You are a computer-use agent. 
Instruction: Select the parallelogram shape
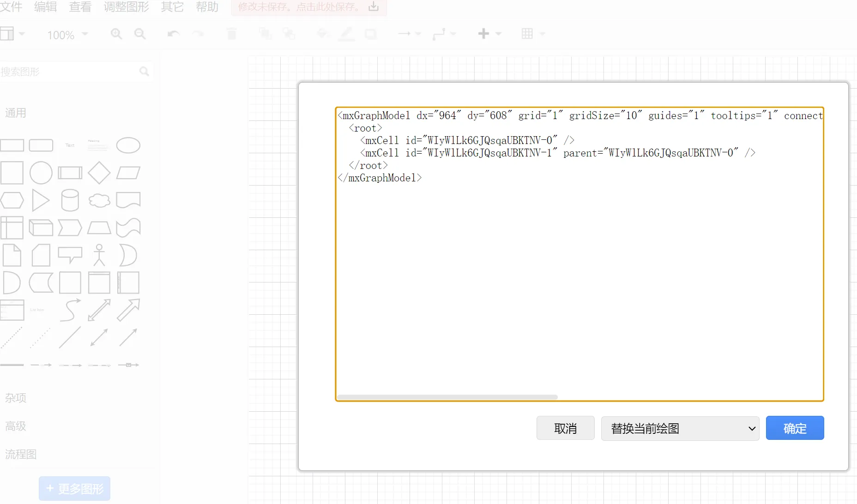tap(128, 173)
